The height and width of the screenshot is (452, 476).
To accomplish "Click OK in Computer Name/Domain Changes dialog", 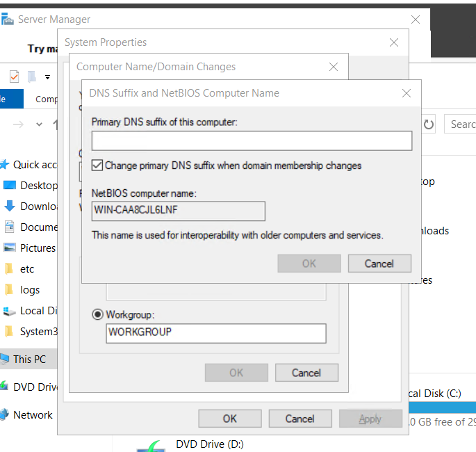I will (236, 373).
